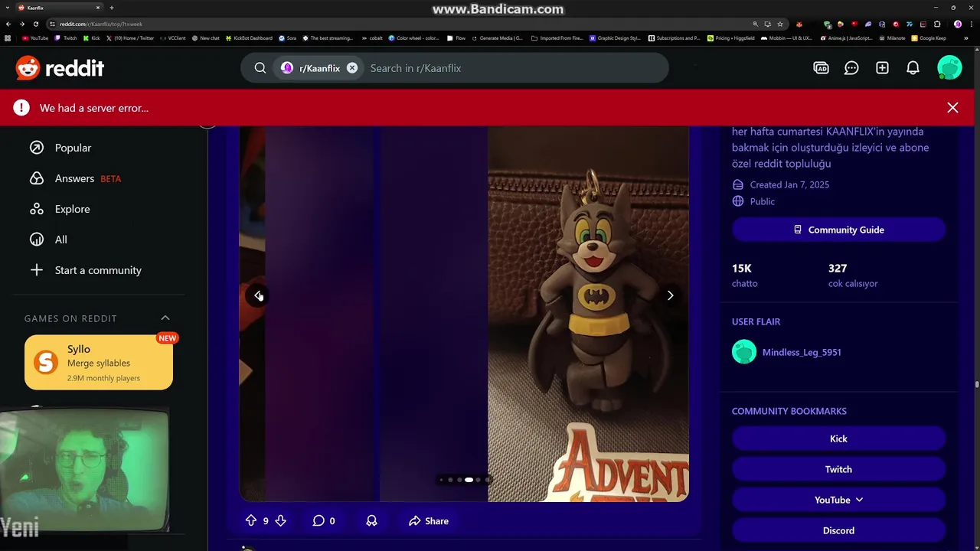Bookmark this page with star icon

click(x=780, y=24)
